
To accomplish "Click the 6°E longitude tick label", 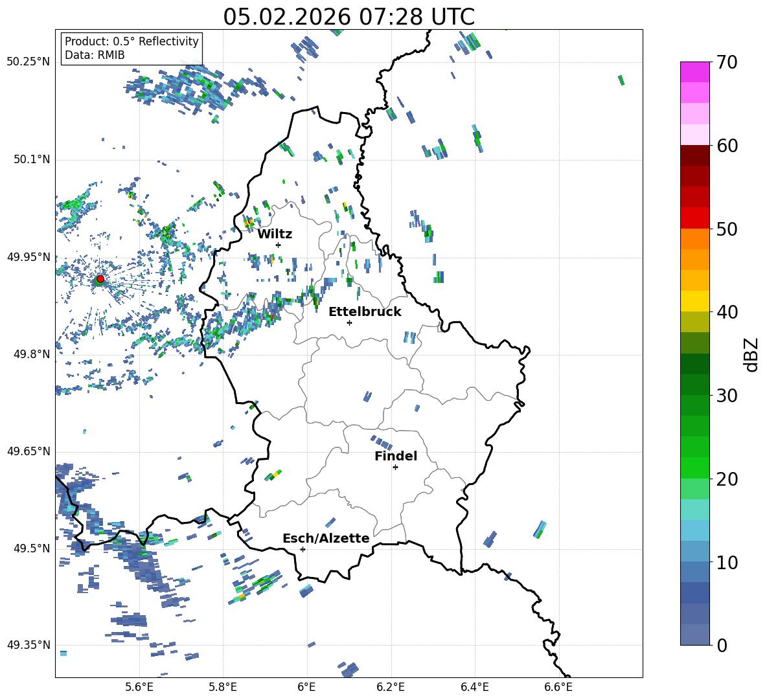I will (306, 687).
